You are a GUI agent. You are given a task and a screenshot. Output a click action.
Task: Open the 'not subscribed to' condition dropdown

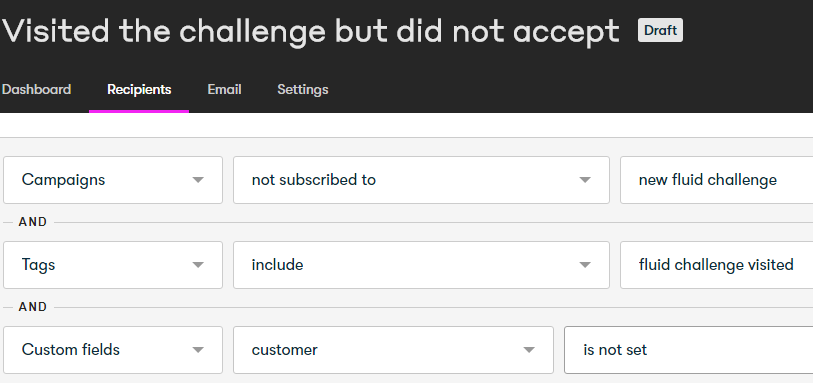pos(421,180)
